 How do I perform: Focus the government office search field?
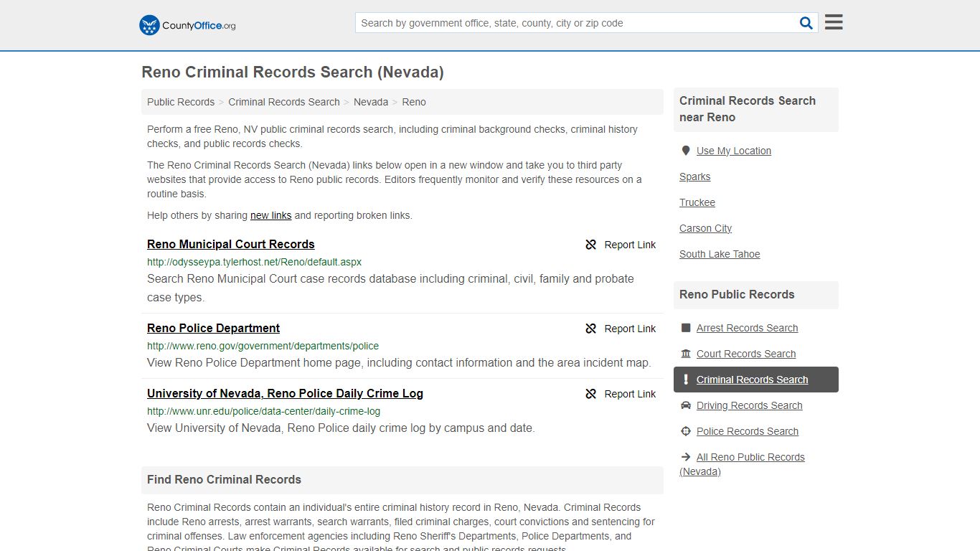pos(577,23)
